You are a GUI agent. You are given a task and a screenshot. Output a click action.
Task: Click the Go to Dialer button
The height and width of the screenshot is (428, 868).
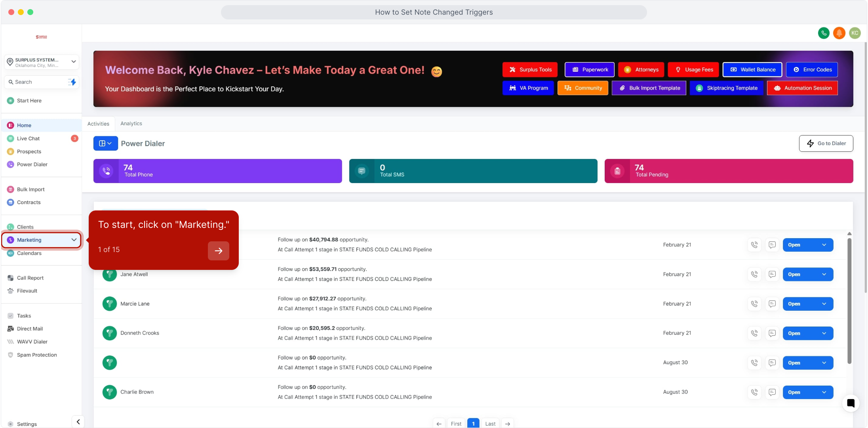pyautogui.click(x=826, y=143)
